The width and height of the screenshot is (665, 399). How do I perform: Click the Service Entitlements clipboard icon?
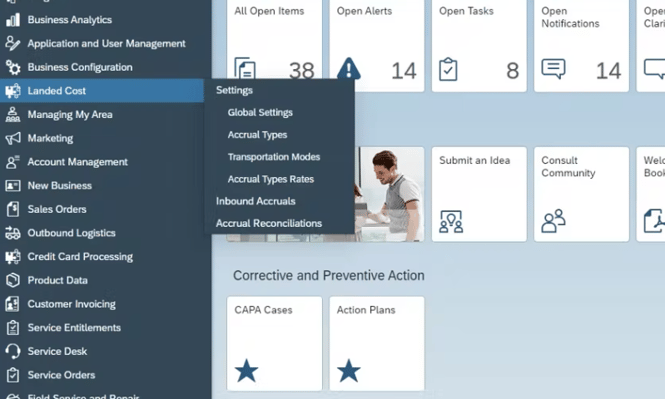coord(13,328)
